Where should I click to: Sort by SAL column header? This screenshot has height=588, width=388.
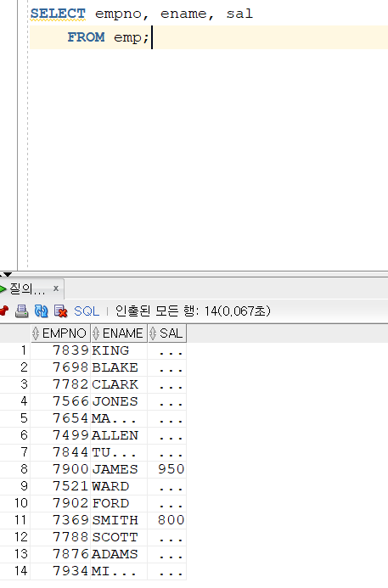click(x=167, y=333)
